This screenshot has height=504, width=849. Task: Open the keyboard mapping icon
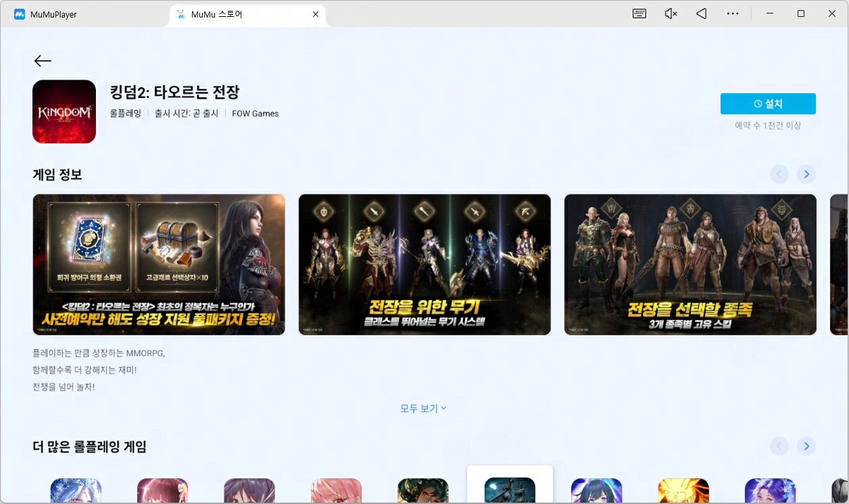coord(639,14)
